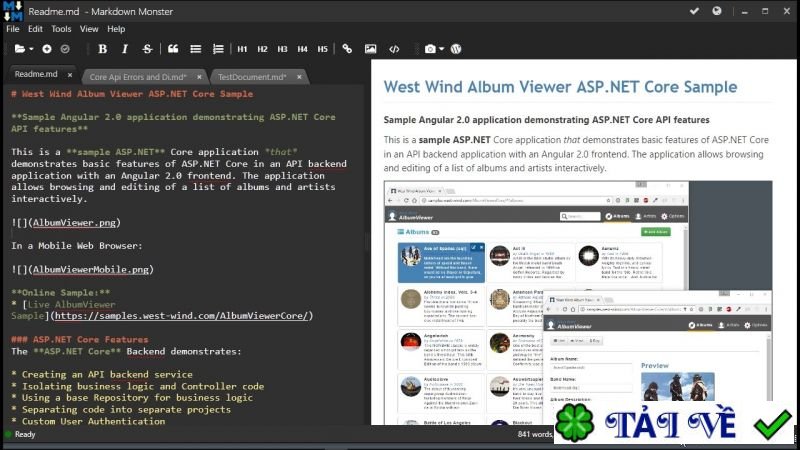Click the save checkmark circle icon
Image resolution: width=800 pixels, height=450 pixels.
coord(65,49)
